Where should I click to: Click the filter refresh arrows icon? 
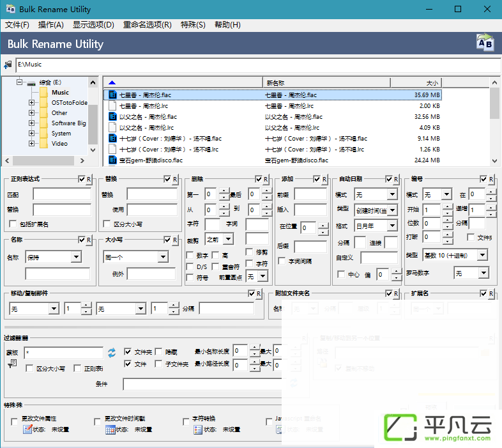(x=111, y=353)
